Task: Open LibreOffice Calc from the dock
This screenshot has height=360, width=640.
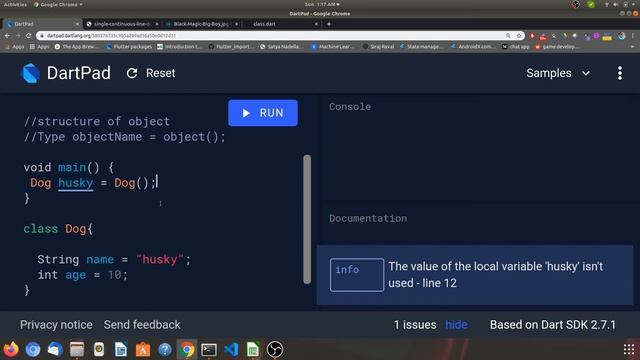Action: [253, 349]
